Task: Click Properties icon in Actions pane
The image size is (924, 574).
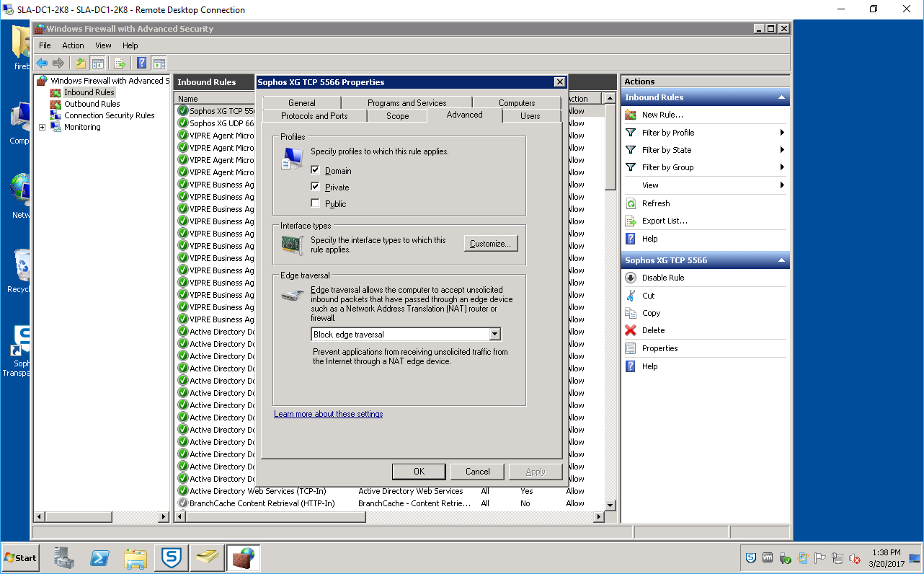Action: (x=631, y=348)
